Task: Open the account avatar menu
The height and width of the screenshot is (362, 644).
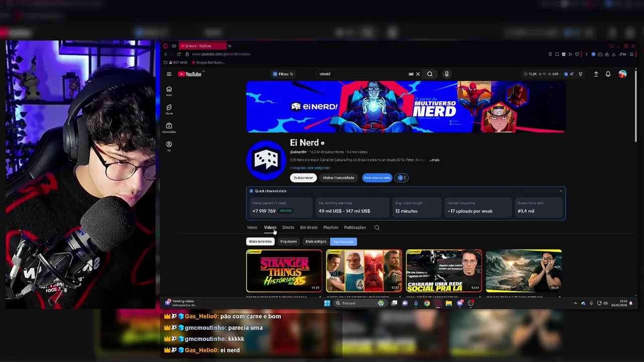Action: click(x=622, y=74)
